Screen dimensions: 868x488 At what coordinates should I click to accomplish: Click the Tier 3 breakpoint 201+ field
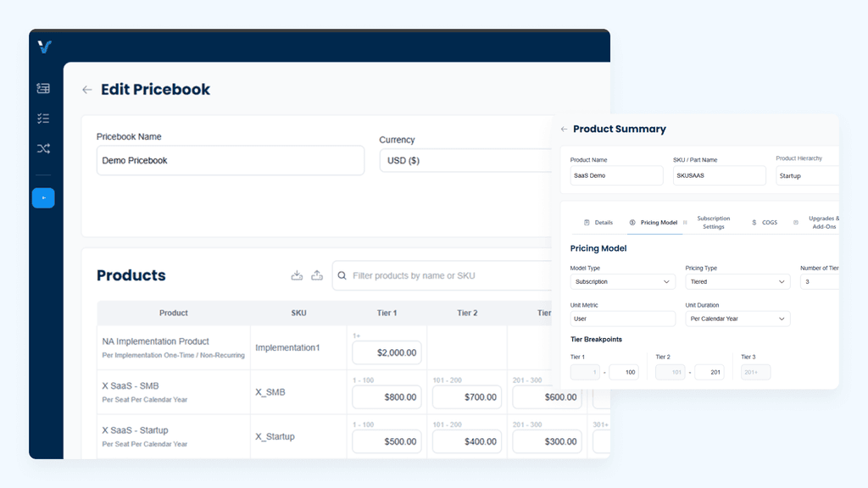[755, 373]
